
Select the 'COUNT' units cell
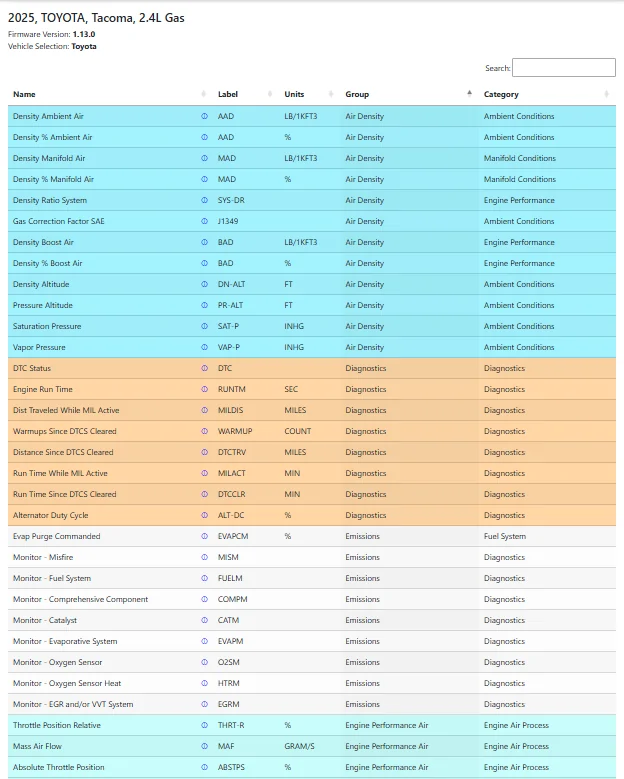(309, 431)
